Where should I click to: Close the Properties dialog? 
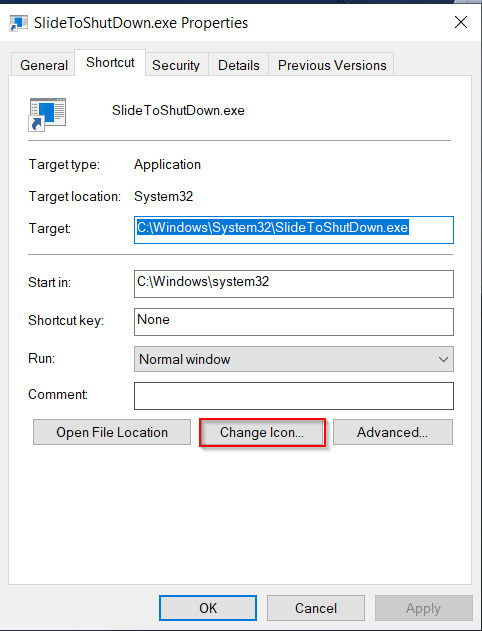(x=461, y=22)
